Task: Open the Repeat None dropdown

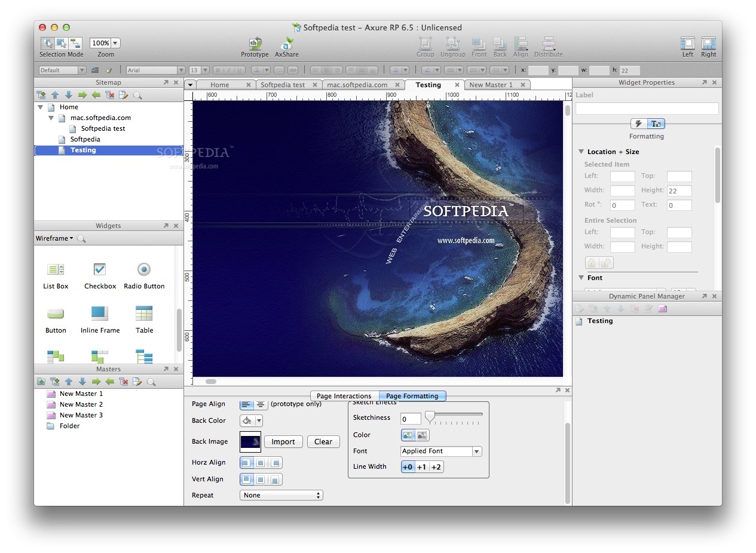Action: [281, 495]
